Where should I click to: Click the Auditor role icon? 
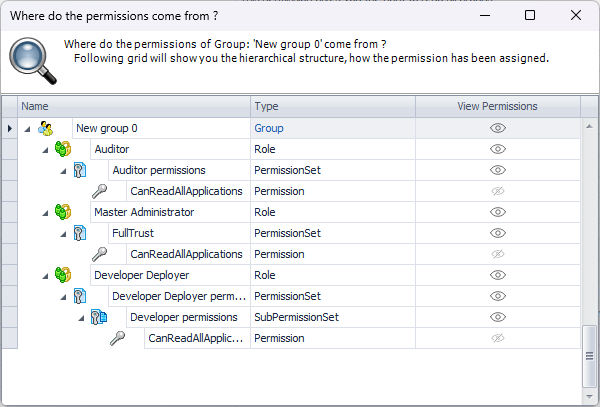(x=63, y=149)
